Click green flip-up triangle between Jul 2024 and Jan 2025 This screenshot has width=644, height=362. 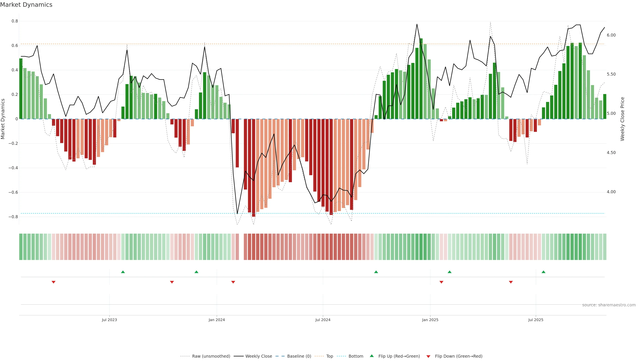[376, 272]
